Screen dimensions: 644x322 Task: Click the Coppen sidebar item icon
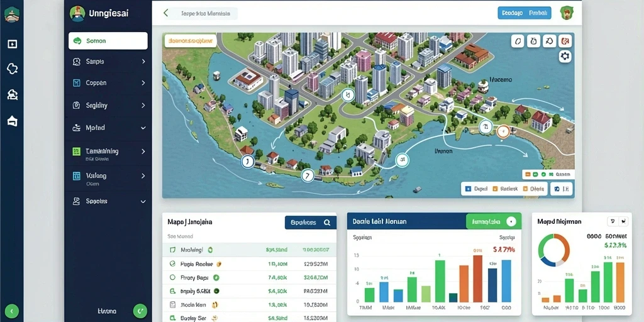(76, 83)
